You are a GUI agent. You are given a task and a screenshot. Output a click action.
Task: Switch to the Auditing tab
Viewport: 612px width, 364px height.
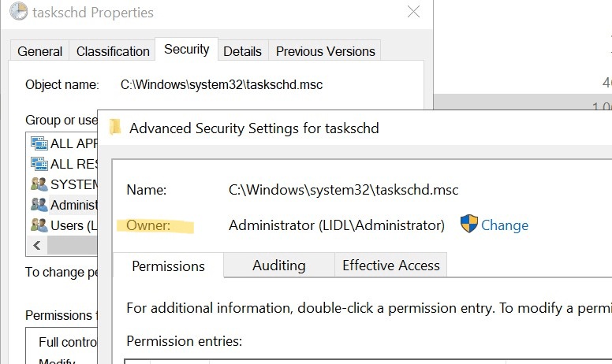click(x=278, y=266)
